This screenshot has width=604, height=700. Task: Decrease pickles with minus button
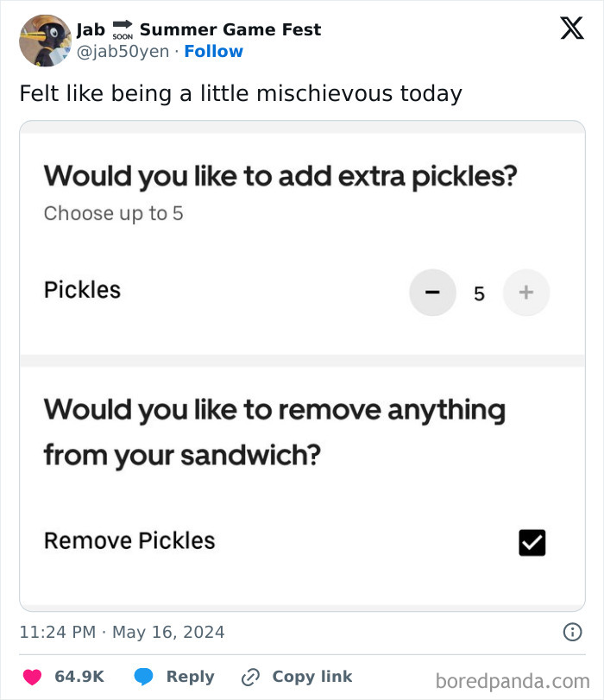[432, 293]
